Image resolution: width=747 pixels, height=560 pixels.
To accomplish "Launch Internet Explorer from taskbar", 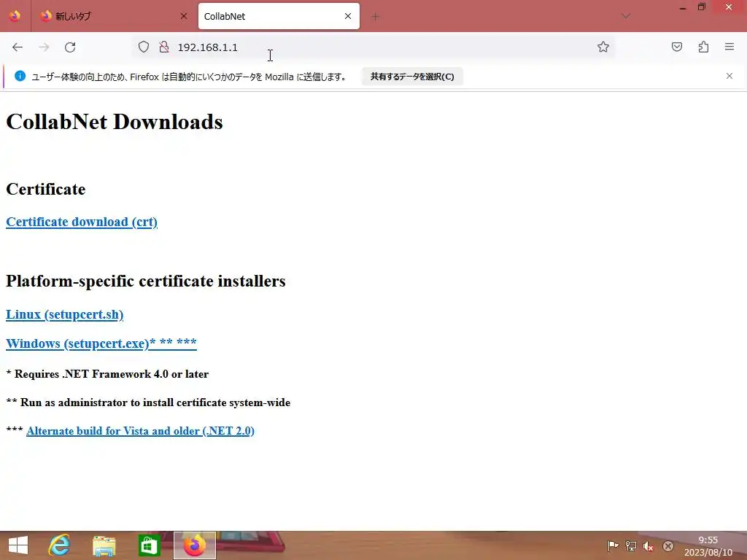I will tap(60, 545).
